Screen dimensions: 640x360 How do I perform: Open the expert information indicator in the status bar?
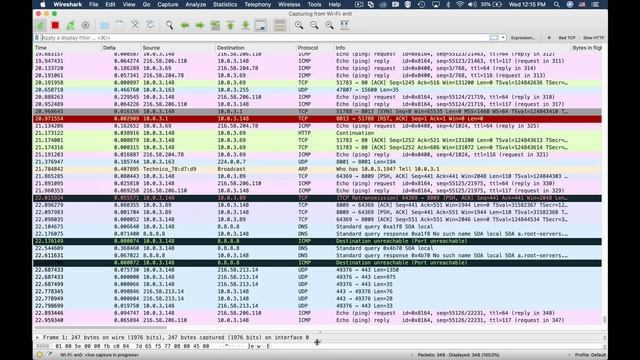[x=40, y=355]
